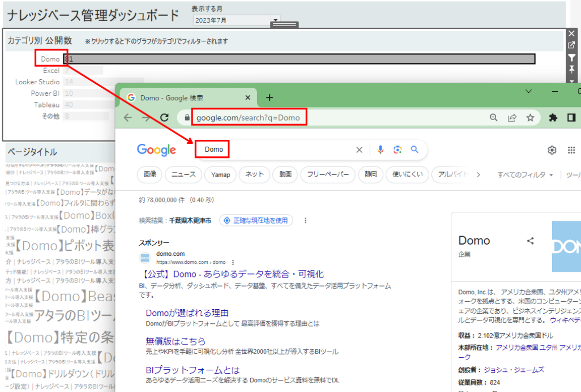Screen dimensions: 581x392
Task: Open 無償版はこちら link
Action: 176,341
